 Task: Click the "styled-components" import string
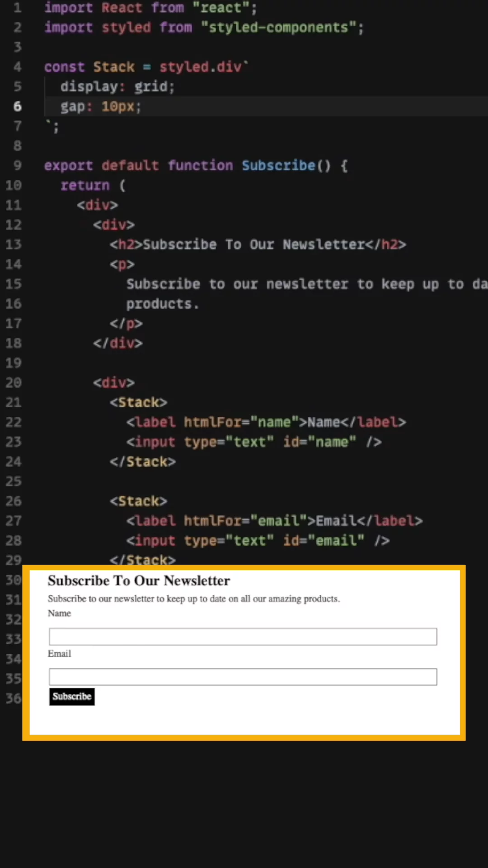278,28
